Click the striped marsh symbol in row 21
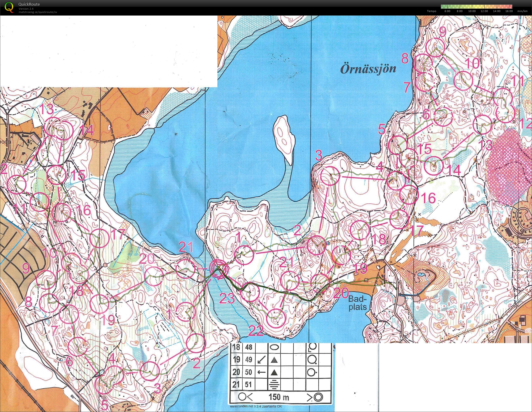Screen dimensions: 532x412 coord(275,385)
